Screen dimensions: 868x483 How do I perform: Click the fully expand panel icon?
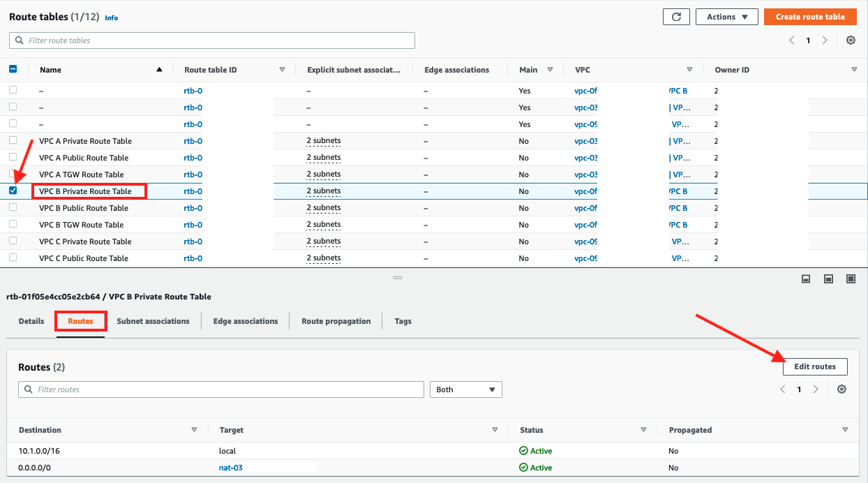pos(851,279)
